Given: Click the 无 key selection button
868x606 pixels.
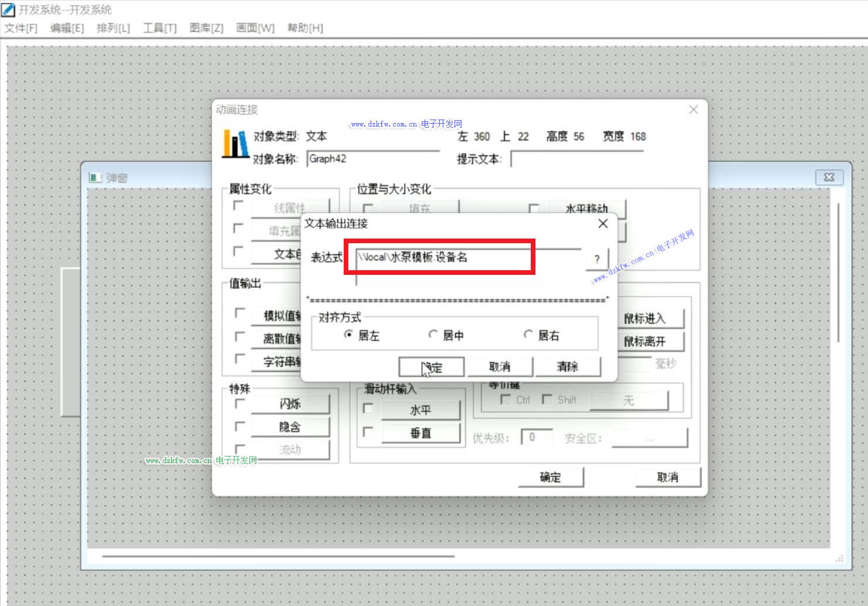Looking at the screenshot, I should click(x=629, y=400).
